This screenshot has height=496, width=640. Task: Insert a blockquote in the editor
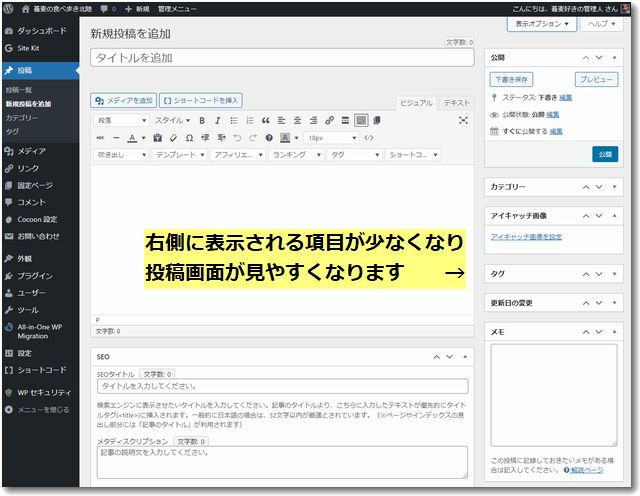[266, 121]
